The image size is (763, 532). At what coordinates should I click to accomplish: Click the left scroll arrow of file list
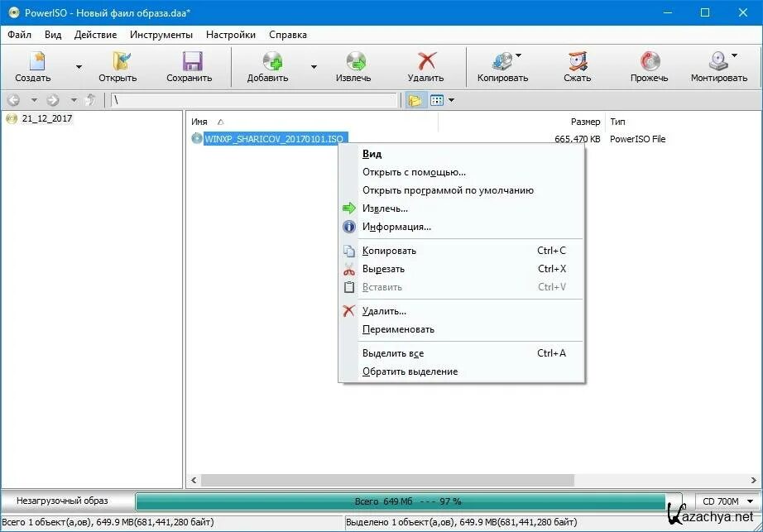click(194, 481)
